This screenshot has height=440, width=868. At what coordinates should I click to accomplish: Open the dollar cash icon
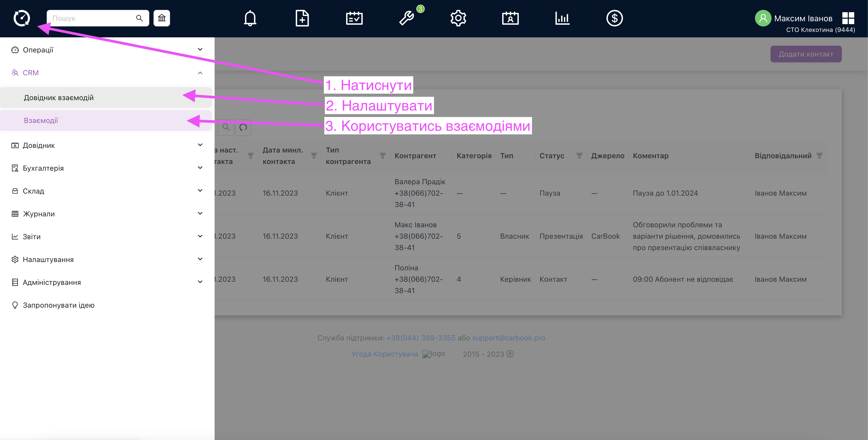pos(614,18)
